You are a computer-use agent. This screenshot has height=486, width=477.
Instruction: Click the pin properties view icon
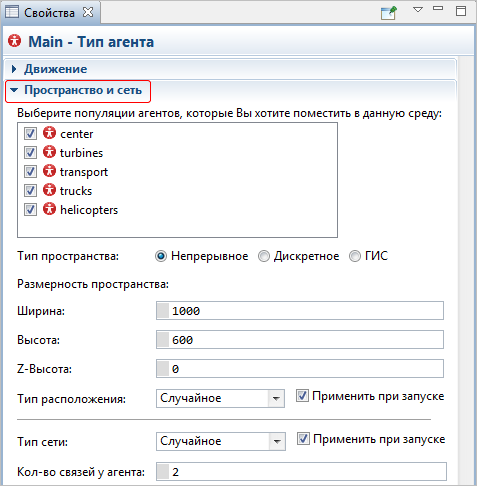(389, 13)
